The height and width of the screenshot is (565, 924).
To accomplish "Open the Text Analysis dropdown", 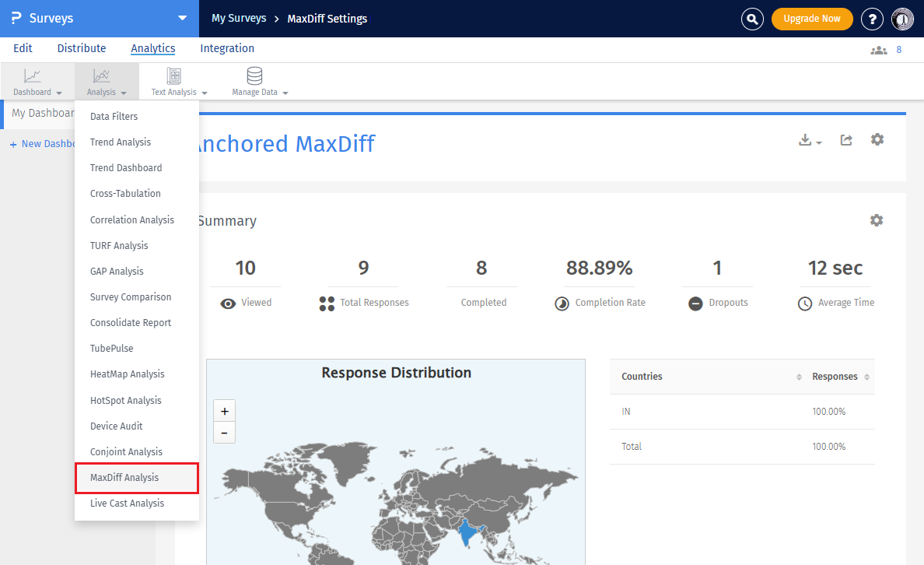I will click(178, 82).
